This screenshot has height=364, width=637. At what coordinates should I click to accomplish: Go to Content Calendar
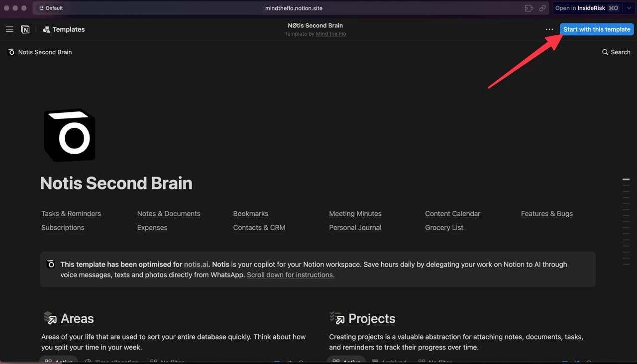pos(453,213)
